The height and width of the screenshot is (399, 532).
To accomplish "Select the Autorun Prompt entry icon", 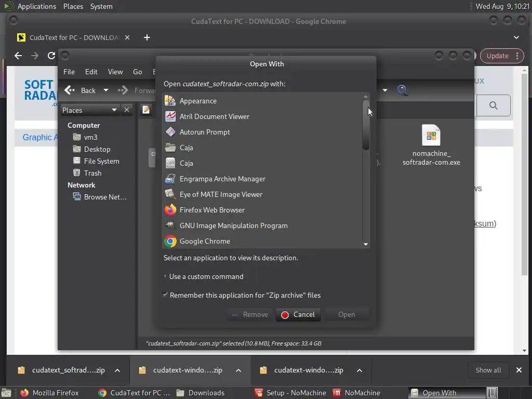I will 170,132.
